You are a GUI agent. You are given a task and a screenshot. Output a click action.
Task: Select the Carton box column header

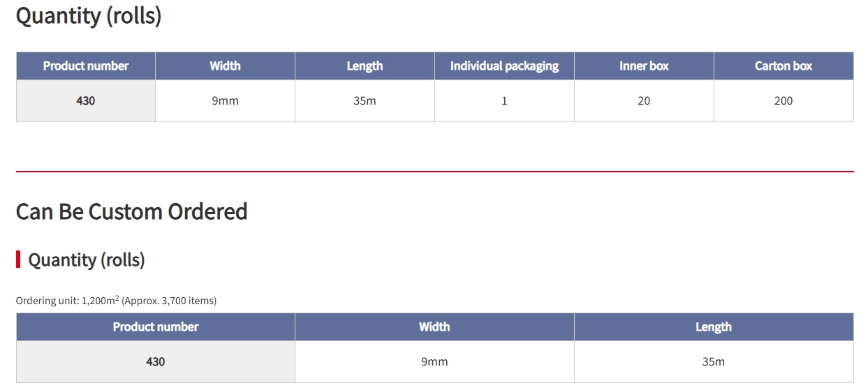pos(784,66)
